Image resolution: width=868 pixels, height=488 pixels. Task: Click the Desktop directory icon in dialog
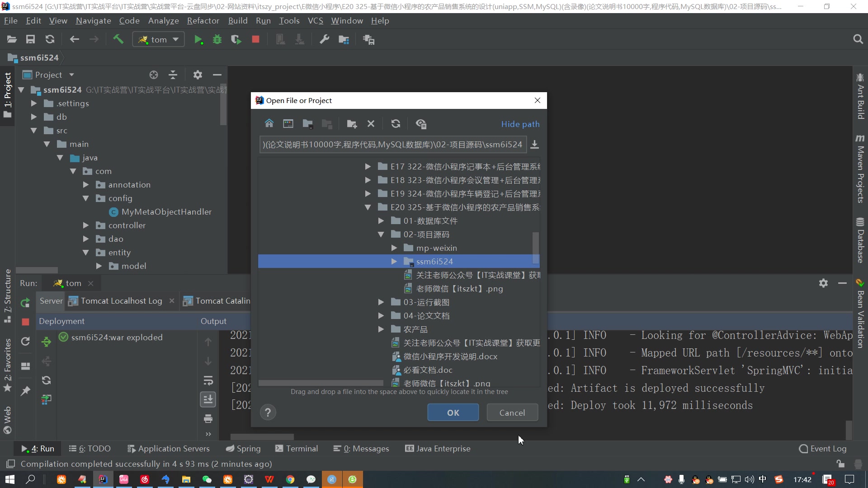click(288, 123)
